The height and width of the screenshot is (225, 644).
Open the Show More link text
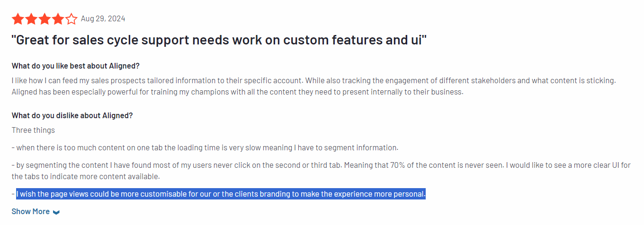click(x=31, y=211)
